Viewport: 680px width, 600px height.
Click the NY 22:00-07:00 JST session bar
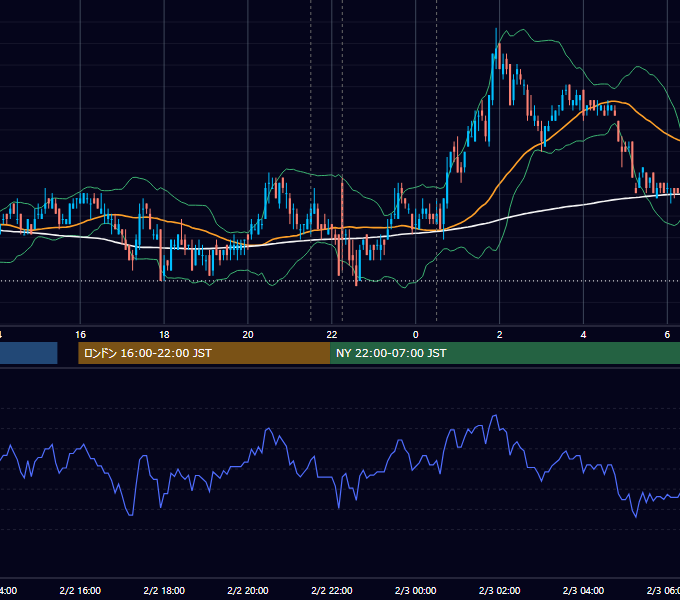505,353
